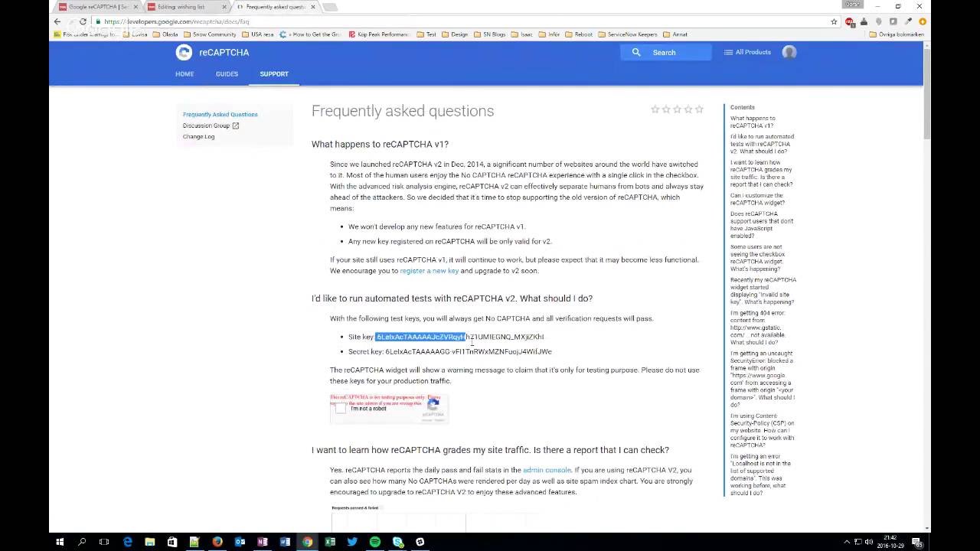
Task: Select the SUPPORT tab
Action: click(x=274, y=74)
